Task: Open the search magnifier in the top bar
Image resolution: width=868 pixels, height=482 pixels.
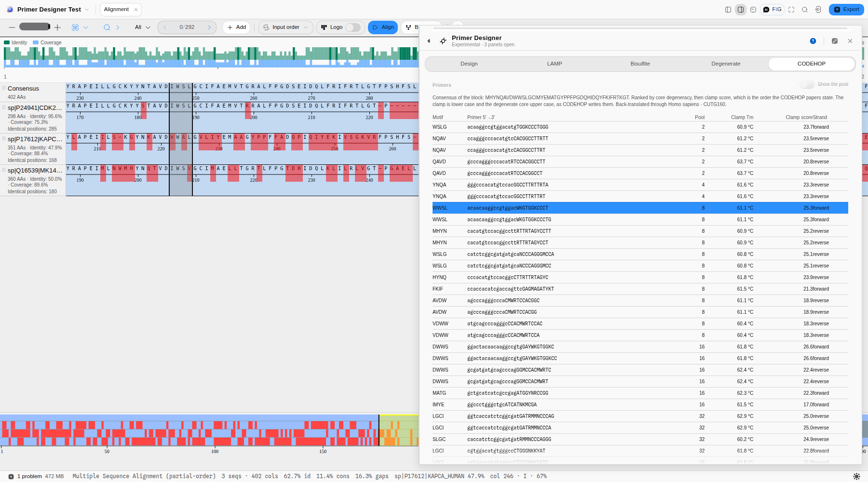Action: point(805,10)
